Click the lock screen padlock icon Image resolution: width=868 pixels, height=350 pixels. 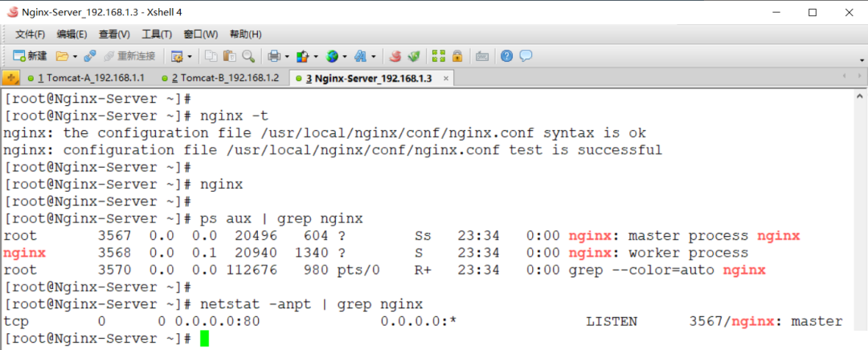coord(457,56)
